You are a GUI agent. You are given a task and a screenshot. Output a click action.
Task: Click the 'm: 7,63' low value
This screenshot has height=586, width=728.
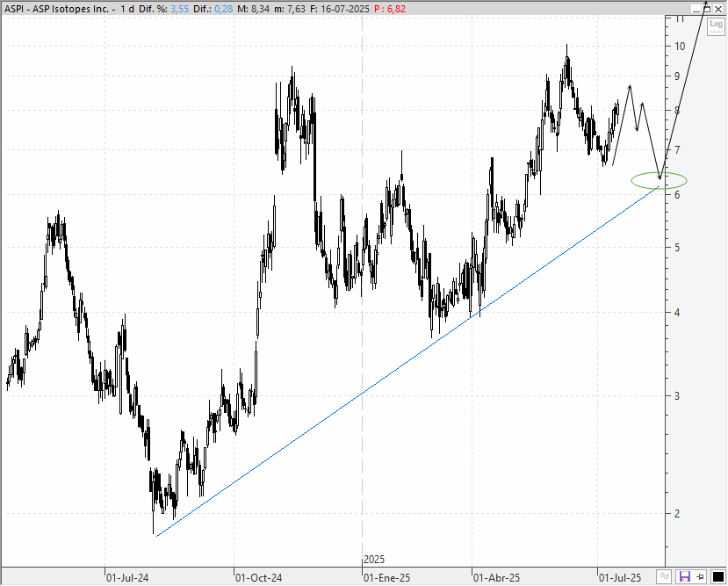pos(291,9)
